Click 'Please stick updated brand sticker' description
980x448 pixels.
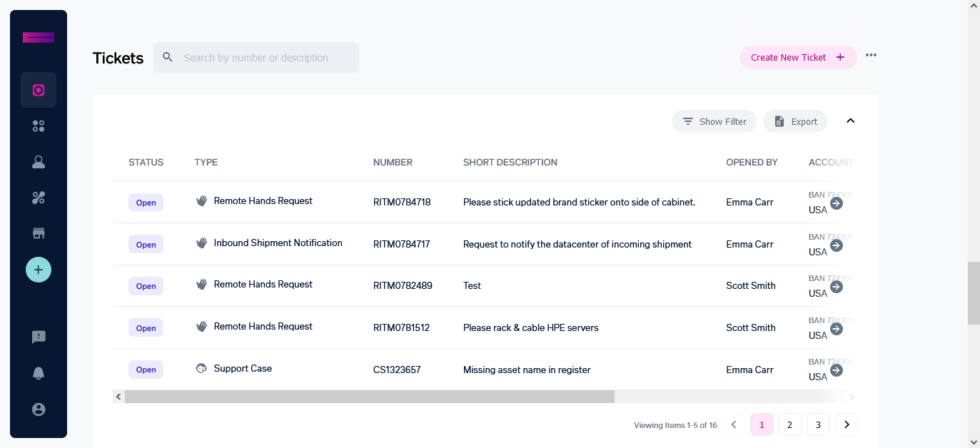579,202
